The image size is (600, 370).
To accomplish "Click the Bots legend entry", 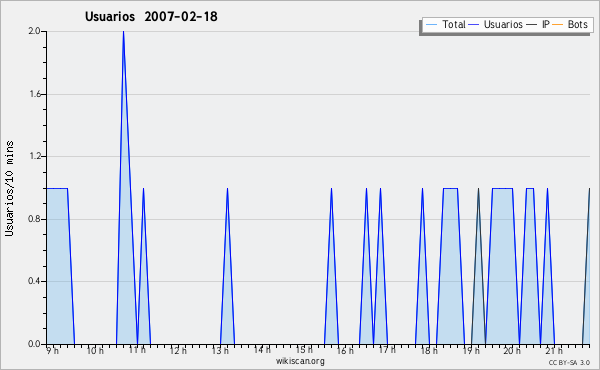I will click(x=569, y=24).
